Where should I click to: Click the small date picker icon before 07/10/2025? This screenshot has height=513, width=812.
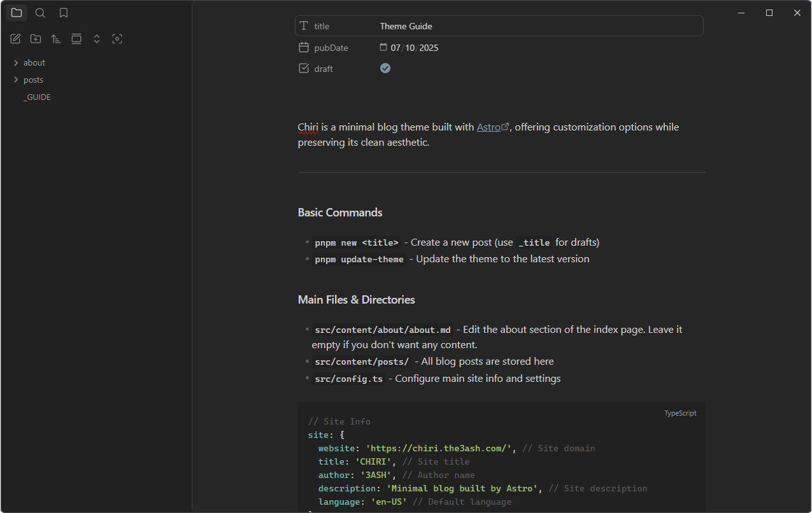point(383,47)
